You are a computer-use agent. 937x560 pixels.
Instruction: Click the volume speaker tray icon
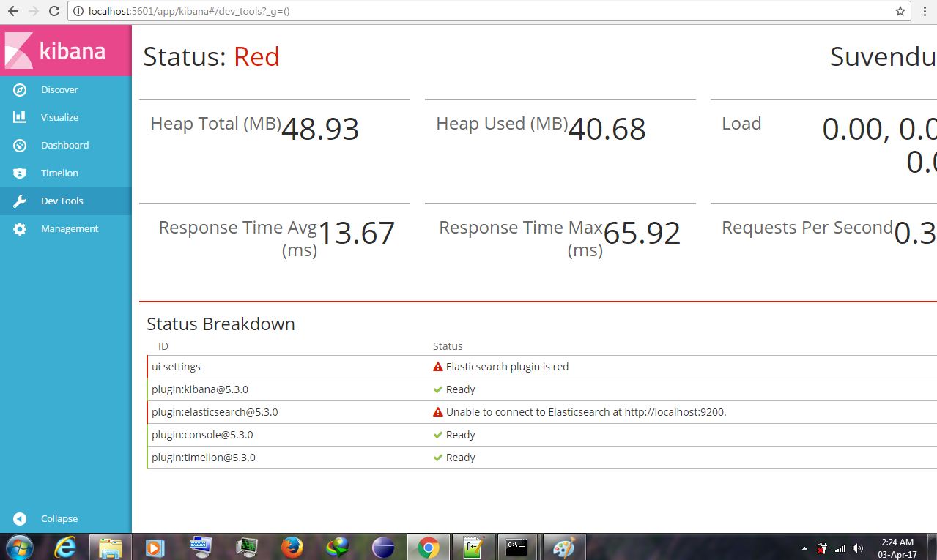pos(858,548)
